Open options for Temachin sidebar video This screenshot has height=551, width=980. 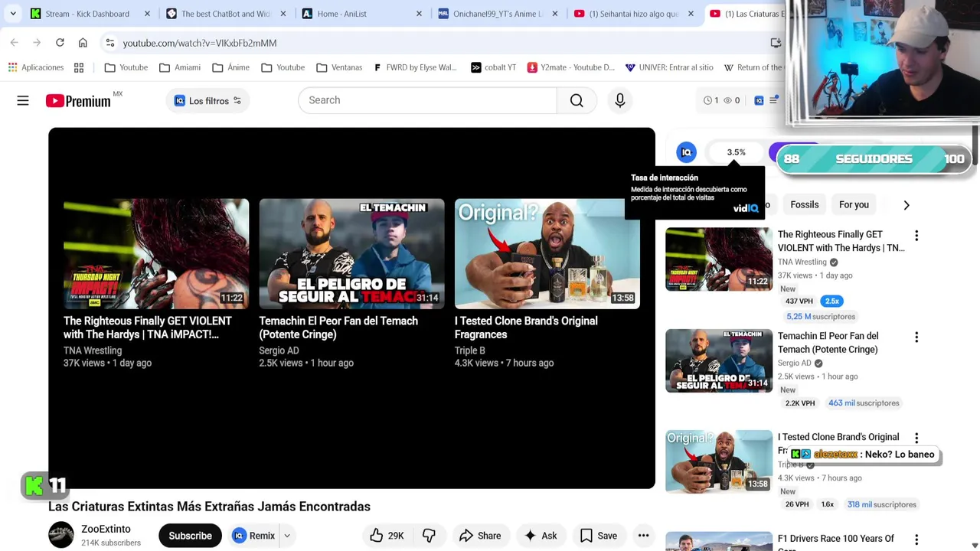click(x=916, y=337)
